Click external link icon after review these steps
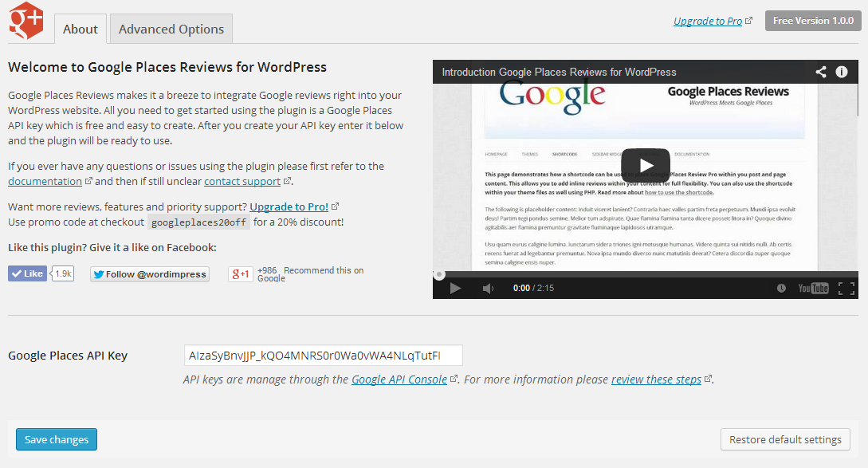This screenshot has width=868, height=468. click(708, 379)
